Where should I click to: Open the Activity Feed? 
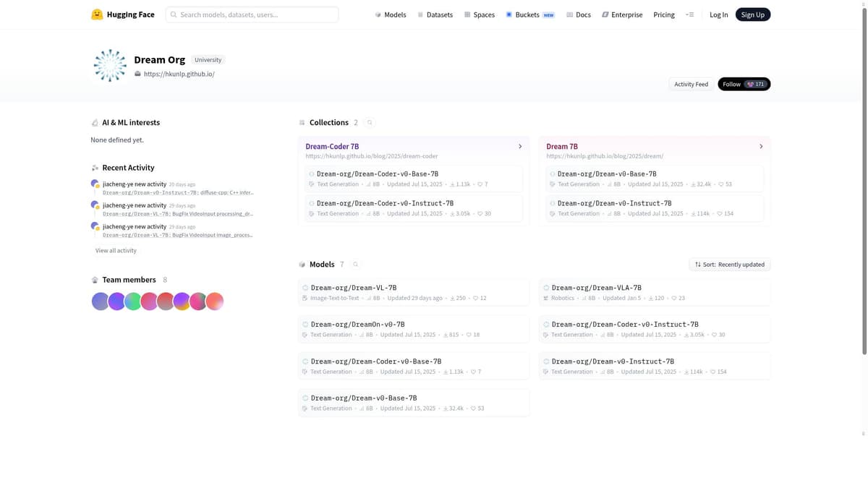pos(691,84)
